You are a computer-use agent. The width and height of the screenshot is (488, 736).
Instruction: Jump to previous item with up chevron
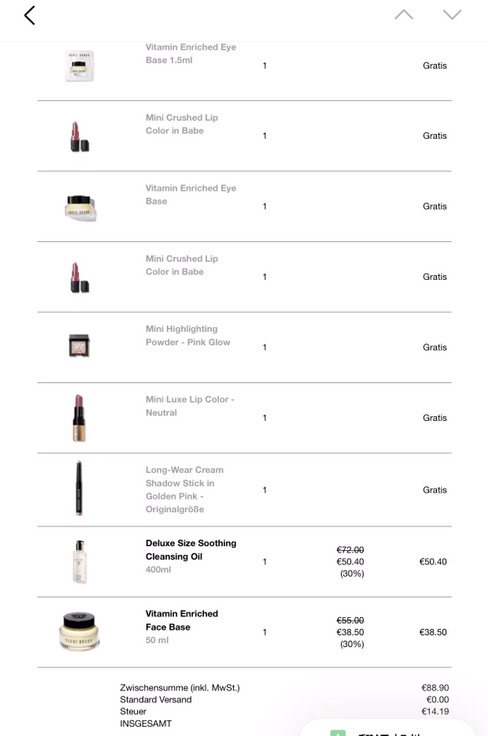pyautogui.click(x=404, y=15)
